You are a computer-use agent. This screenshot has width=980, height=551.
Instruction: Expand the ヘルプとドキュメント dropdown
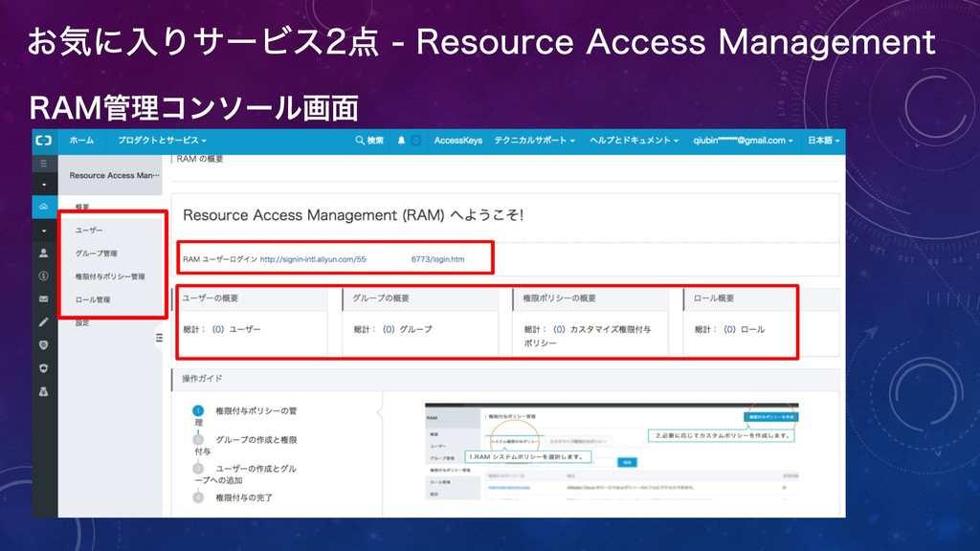click(x=634, y=141)
